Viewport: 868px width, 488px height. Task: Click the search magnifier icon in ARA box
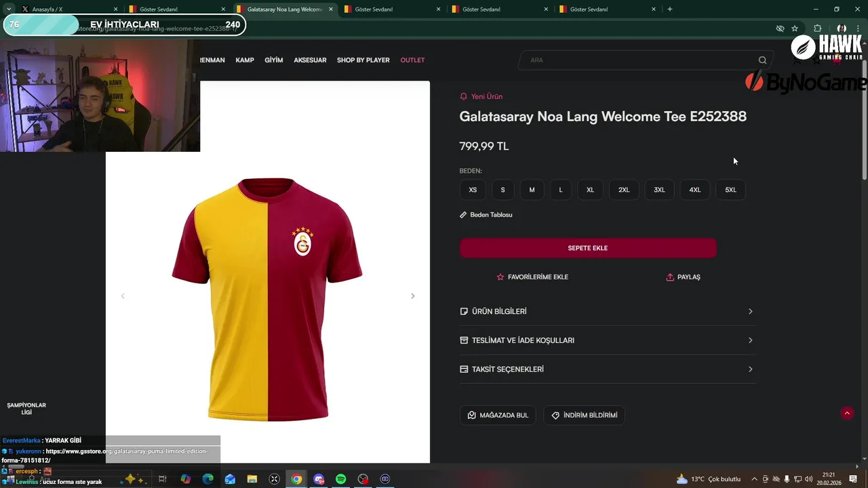pyautogui.click(x=762, y=60)
